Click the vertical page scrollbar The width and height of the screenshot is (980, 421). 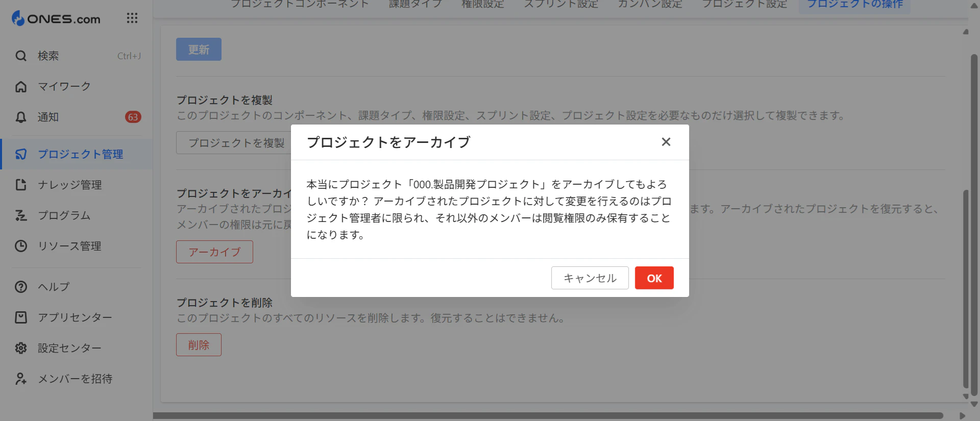pyautogui.click(x=974, y=225)
